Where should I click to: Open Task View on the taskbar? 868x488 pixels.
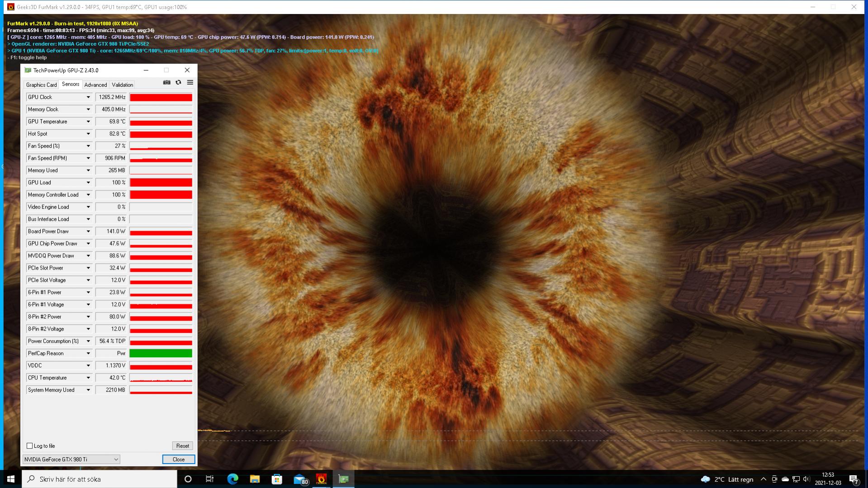point(210,479)
